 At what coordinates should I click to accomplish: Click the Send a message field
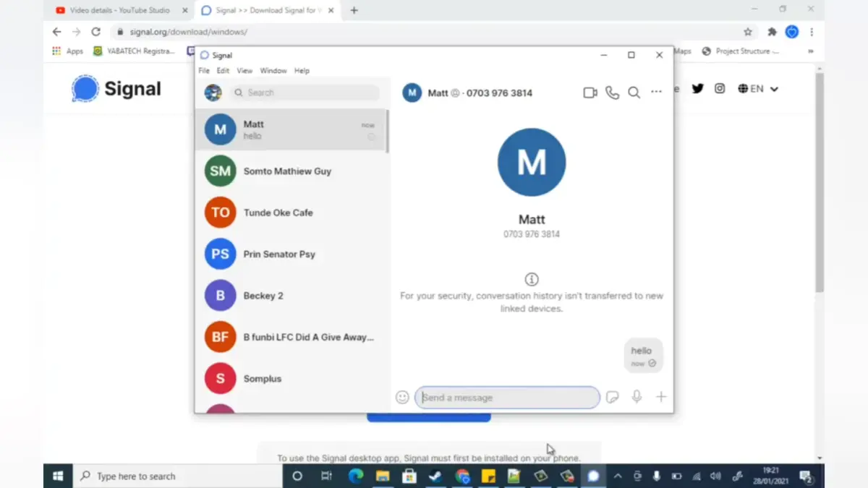pyautogui.click(x=507, y=397)
